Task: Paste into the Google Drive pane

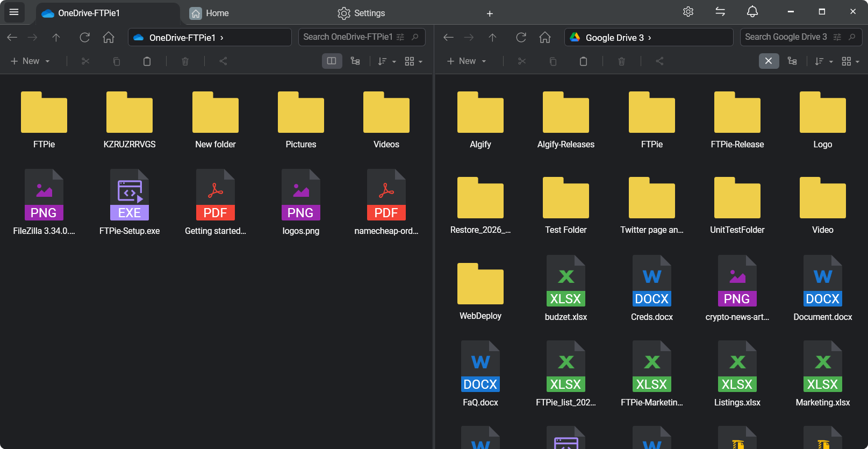Action: click(x=583, y=61)
